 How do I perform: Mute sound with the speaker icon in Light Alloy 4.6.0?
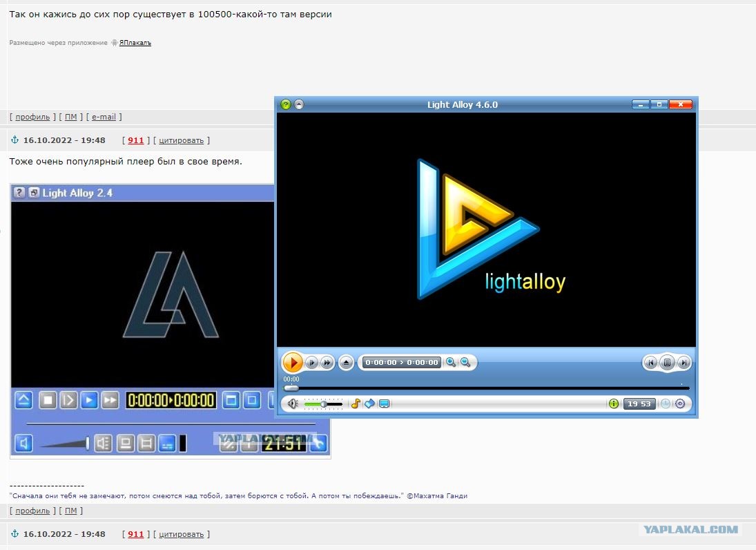[293, 404]
